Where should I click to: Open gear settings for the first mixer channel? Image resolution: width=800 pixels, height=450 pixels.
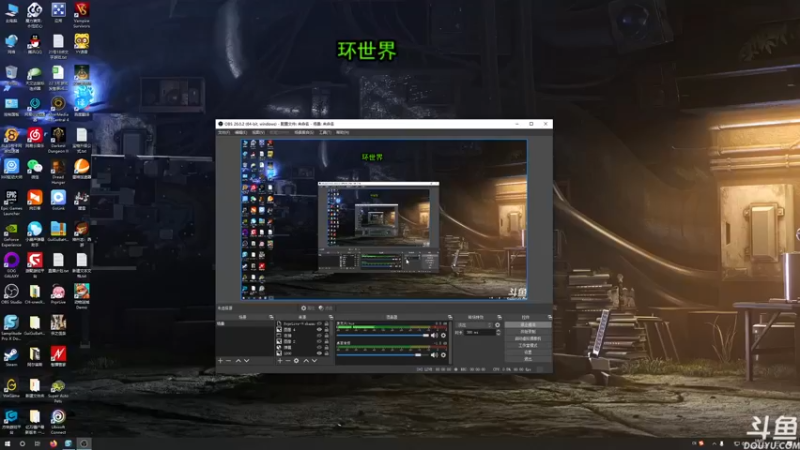(x=443, y=336)
